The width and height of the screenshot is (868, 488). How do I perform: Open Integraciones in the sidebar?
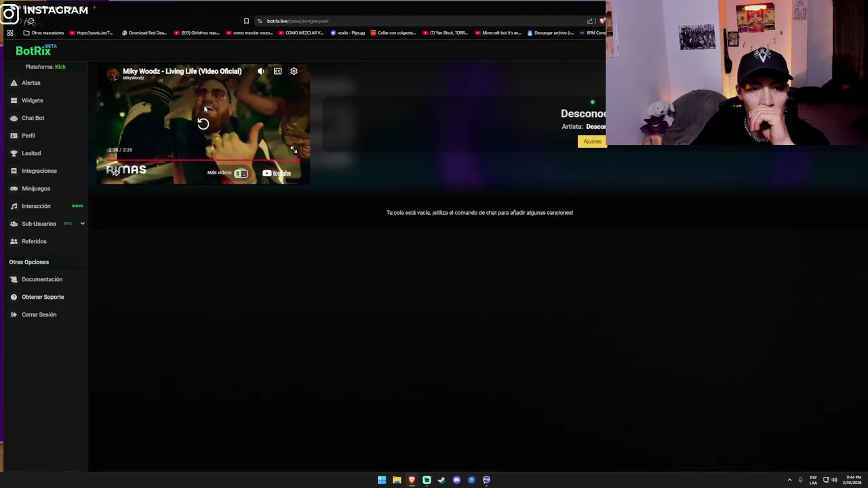tap(39, 171)
